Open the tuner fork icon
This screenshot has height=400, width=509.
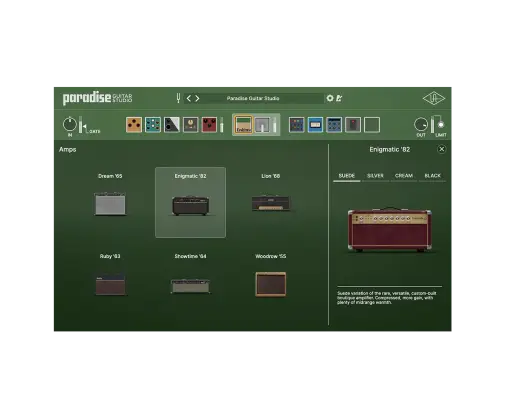coord(178,98)
